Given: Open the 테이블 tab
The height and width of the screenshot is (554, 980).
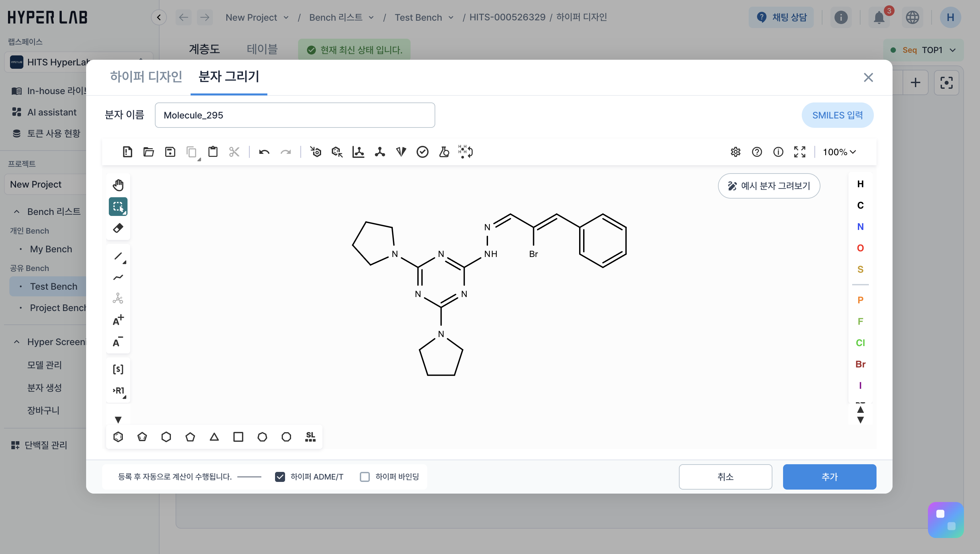Looking at the screenshot, I should tap(262, 49).
